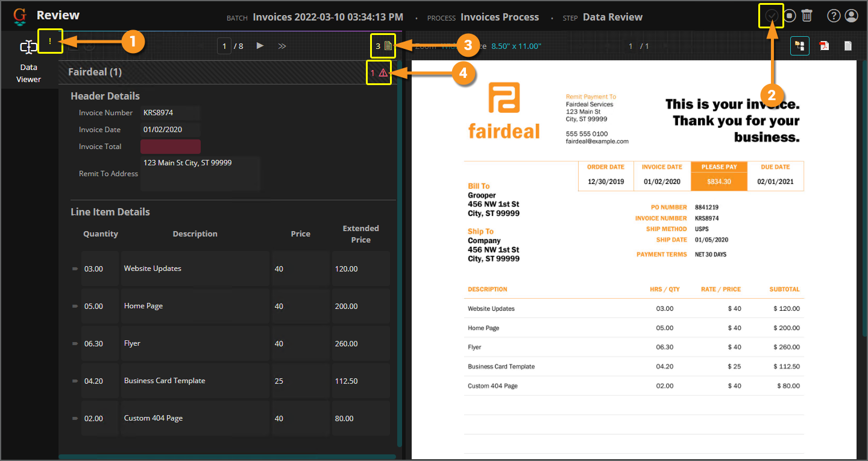
Task: Toggle the text document view icon
Action: click(x=848, y=46)
